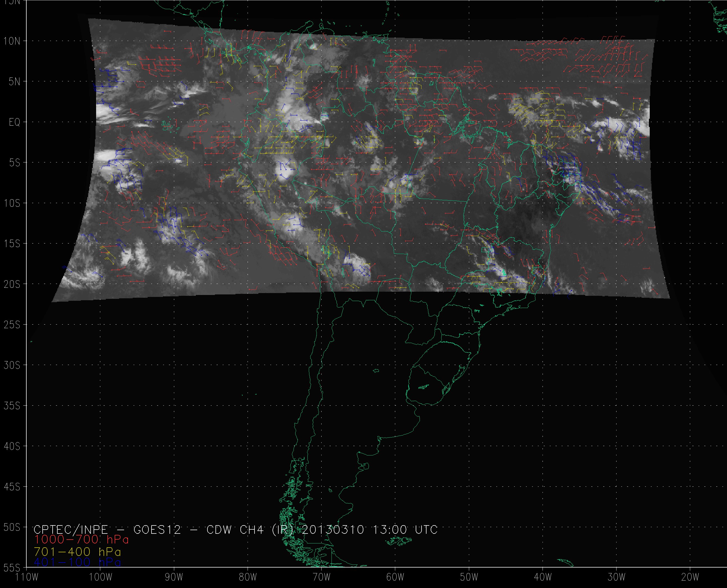The width and height of the screenshot is (727, 588).
Task: Click the 20S latitude axis label
Action: (12, 284)
